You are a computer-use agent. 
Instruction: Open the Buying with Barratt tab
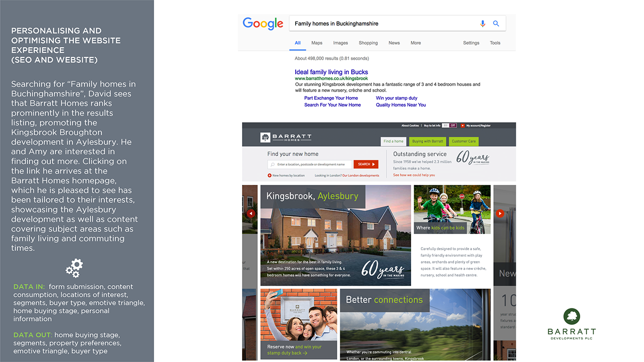pyautogui.click(x=427, y=141)
